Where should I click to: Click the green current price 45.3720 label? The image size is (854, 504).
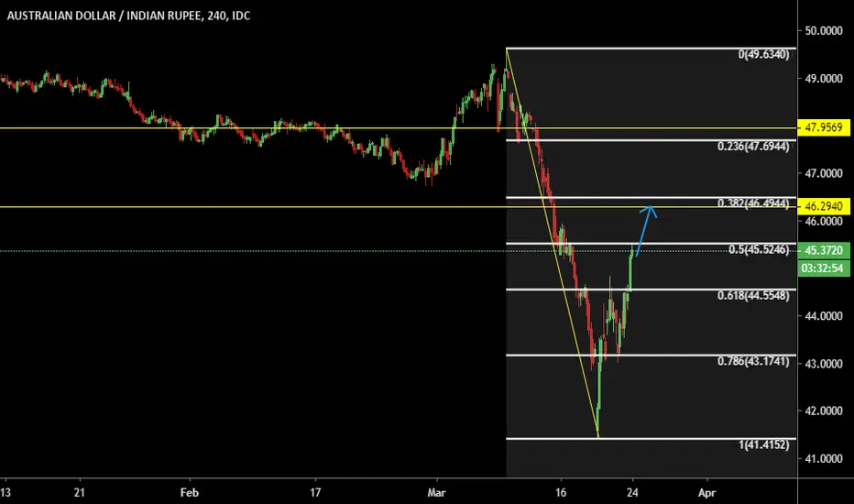(824, 251)
